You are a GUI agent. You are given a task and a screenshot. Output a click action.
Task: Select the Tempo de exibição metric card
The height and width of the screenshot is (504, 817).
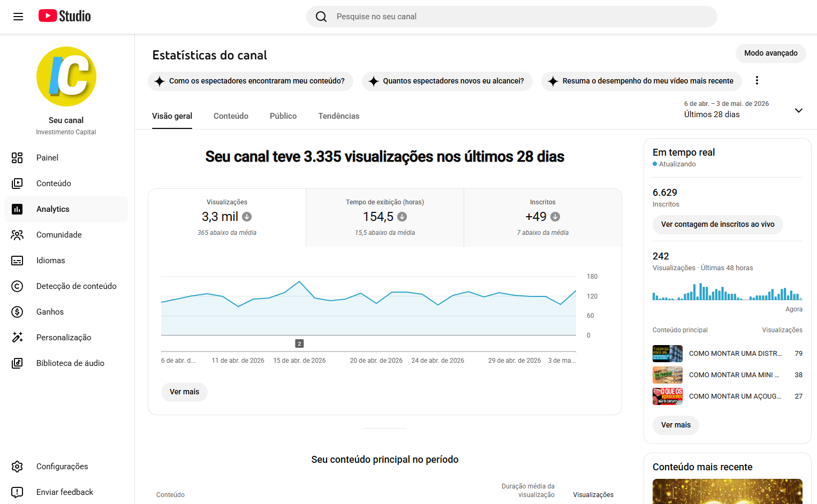coord(385,218)
